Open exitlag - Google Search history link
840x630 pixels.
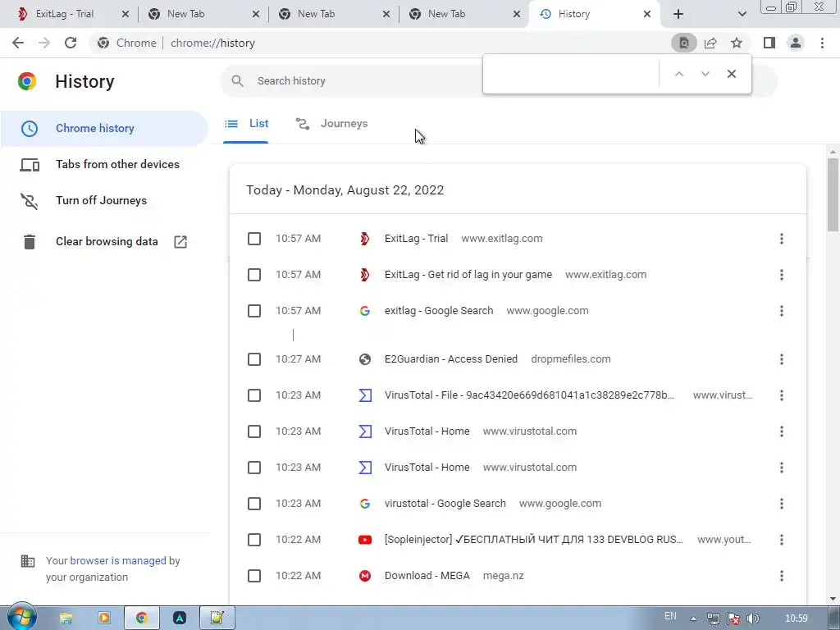pos(439,311)
